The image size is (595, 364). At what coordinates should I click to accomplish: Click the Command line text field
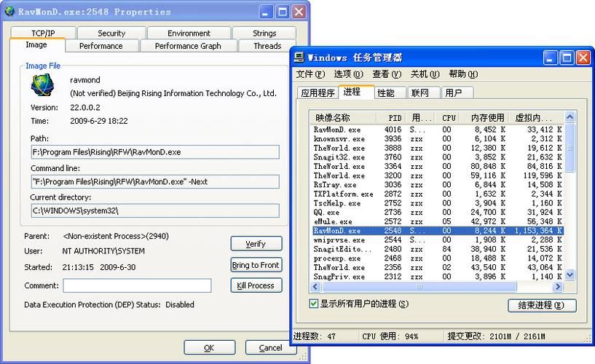[155, 181]
